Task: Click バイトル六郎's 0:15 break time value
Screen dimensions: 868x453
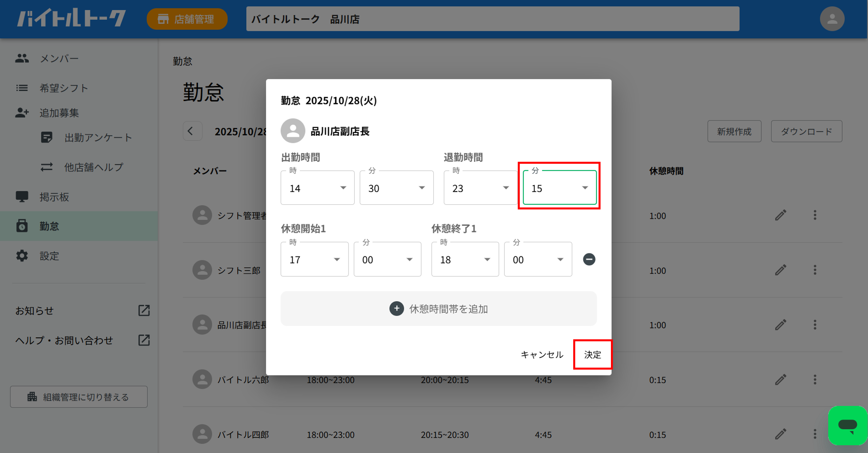Action: tap(657, 380)
